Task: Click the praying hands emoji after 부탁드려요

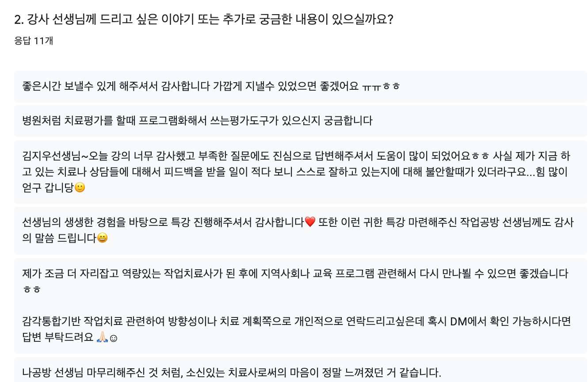Action: (102, 338)
